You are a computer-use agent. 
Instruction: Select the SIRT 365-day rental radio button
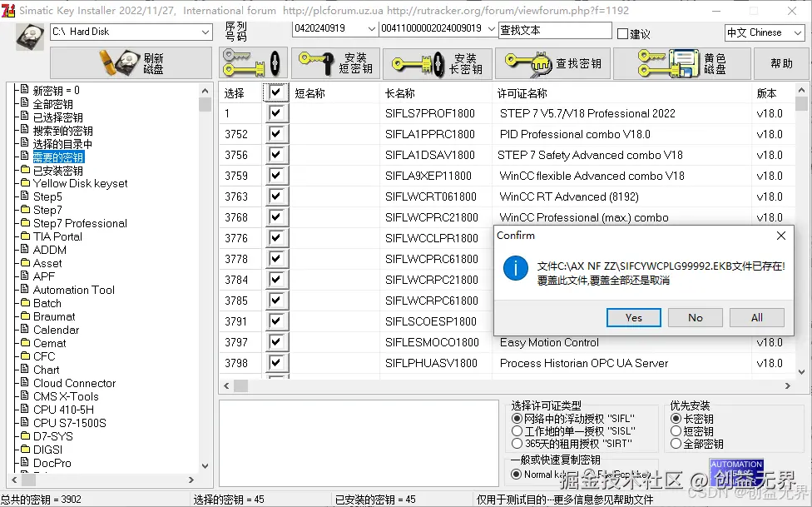pyautogui.click(x=517, y=443)
